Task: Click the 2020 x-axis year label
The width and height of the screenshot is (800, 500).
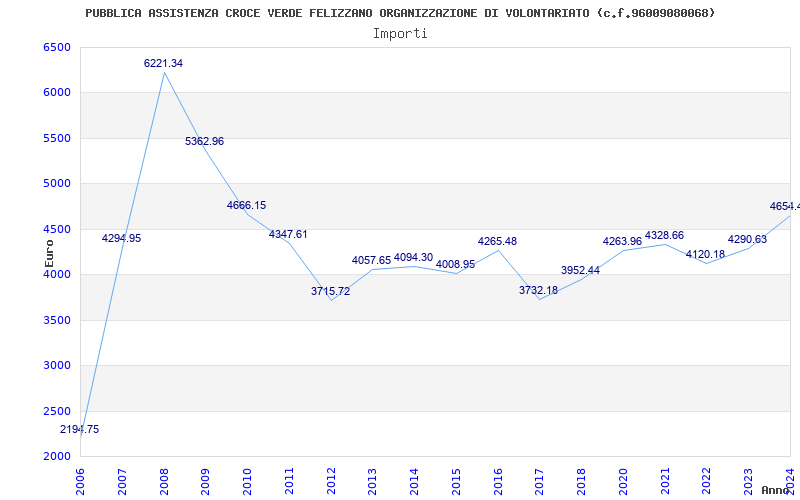Action: pyautogui.click(x=623, y=481)
